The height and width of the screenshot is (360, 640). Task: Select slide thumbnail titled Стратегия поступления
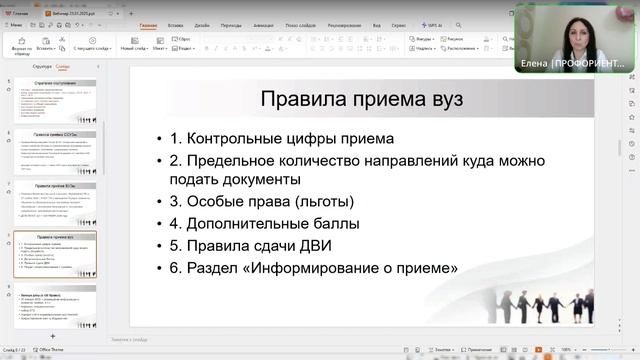tap(55, 101)
